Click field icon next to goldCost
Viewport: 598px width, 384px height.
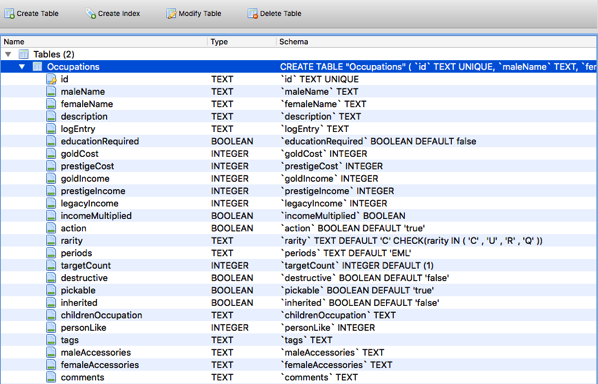click(x=51, y=154)
